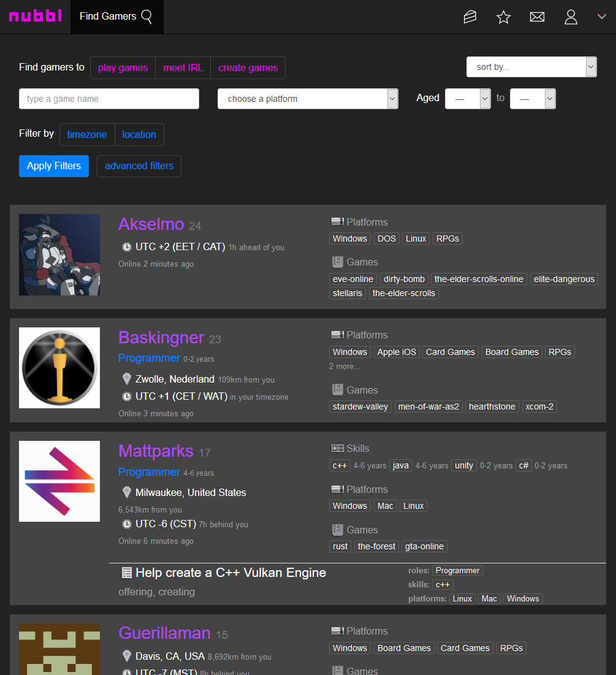Screen dimensions: 616x675
Task: Select the eve-online game tag
Action: coord(353,279)
